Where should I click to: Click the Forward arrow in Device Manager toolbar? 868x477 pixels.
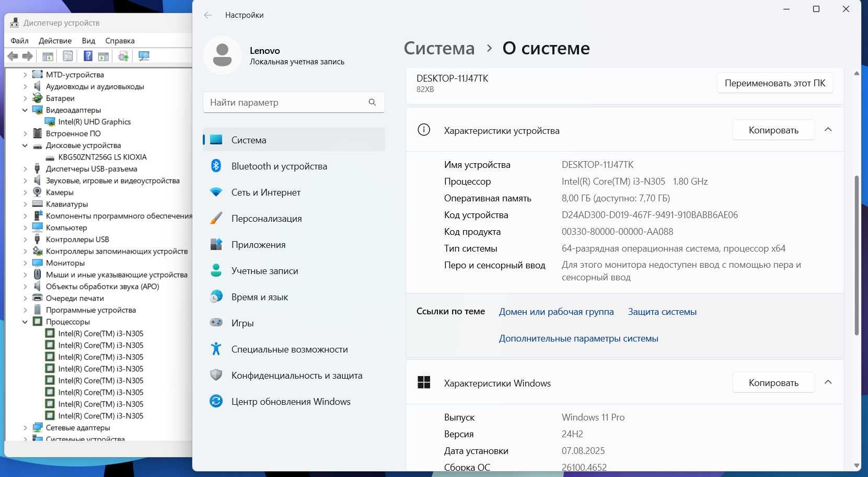click(x=28, y=56)
